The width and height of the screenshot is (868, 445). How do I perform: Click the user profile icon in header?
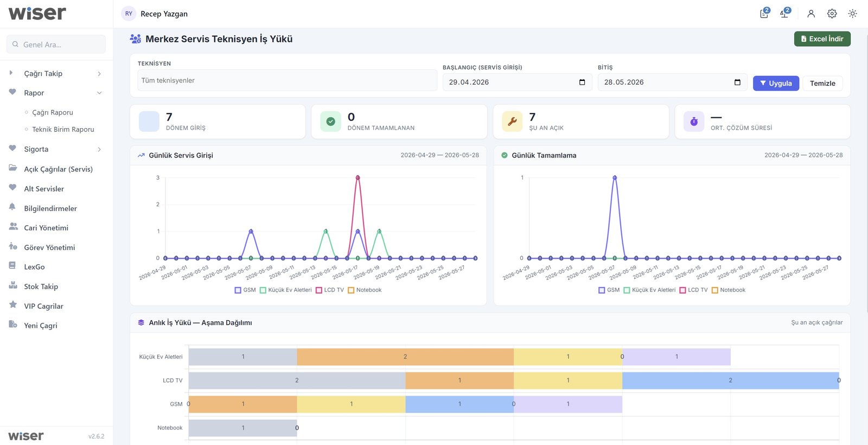pyautogui.click(x=811, y=14)
